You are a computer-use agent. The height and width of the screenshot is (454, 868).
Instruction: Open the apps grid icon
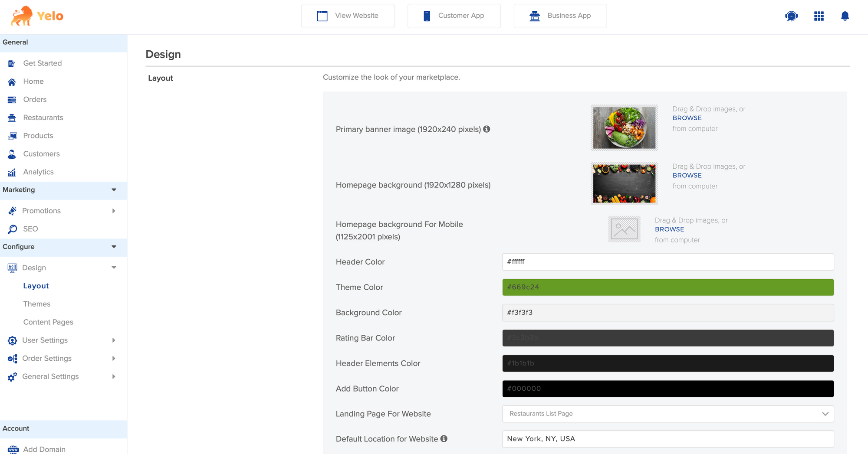click(819, 16)
